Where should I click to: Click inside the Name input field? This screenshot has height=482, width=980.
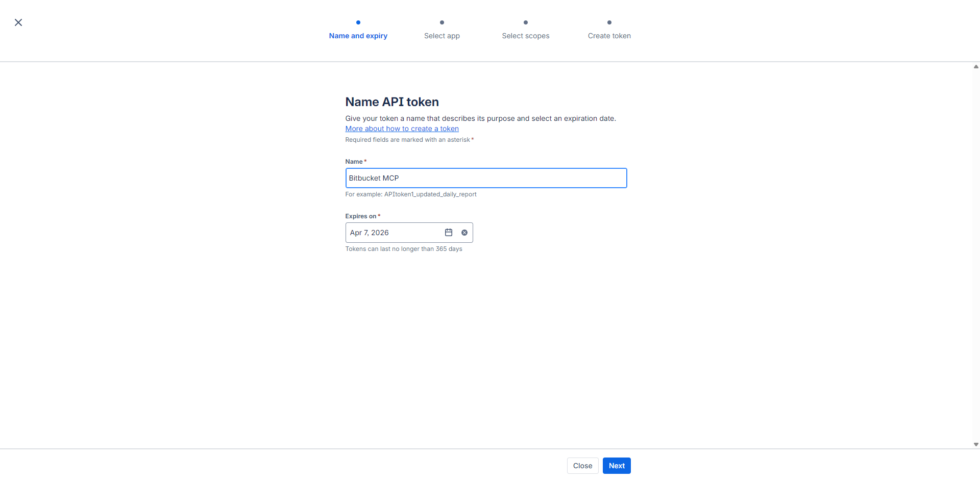(x=486, y=178)
